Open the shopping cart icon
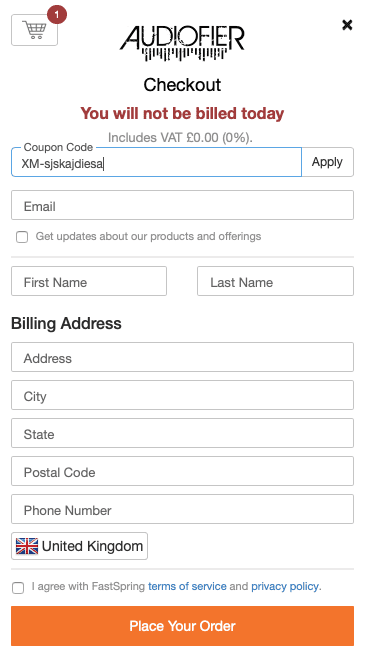369x653 pixels. point(35,30)
